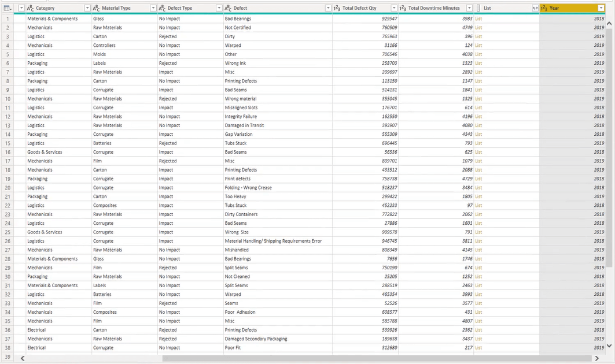Expand the List column using its expand icon

point(535,8)
